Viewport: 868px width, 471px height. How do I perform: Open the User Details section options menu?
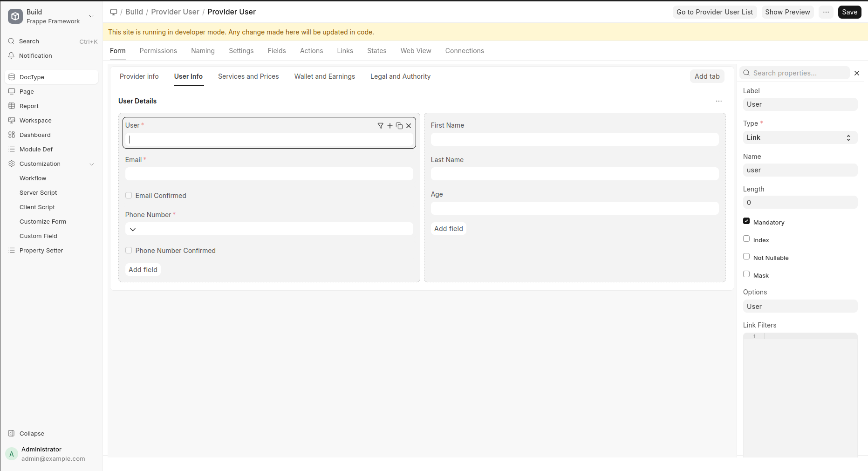pos(719,101)
